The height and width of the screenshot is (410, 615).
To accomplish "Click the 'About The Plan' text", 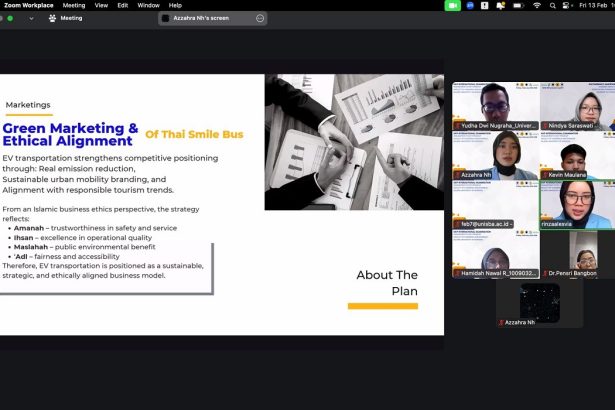I will pyautogui.click(x=387, y=283).
